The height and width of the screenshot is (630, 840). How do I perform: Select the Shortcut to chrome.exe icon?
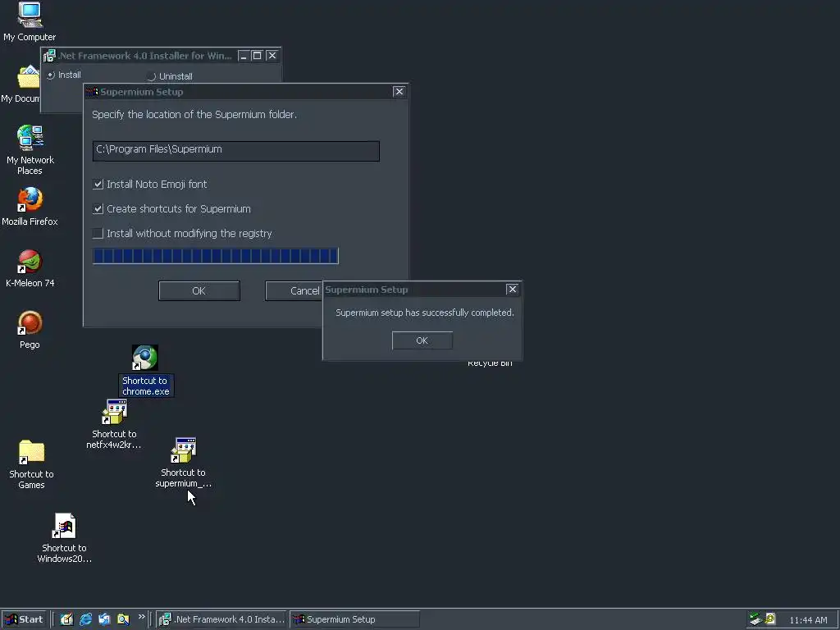point(145,371)
